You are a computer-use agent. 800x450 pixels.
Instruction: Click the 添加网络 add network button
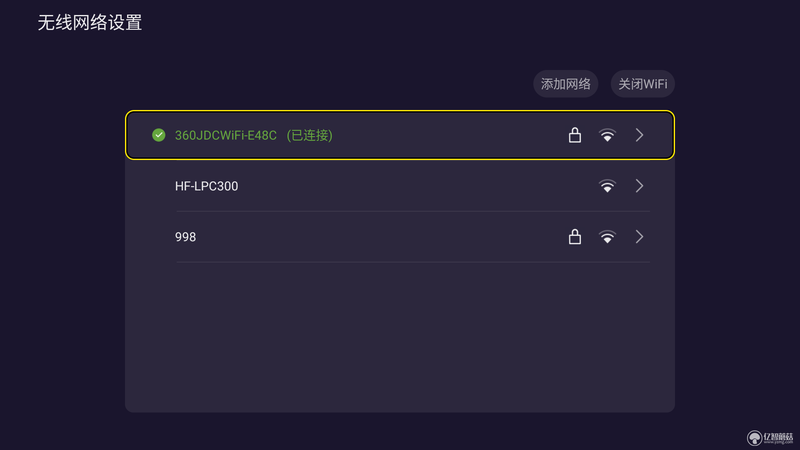pyautogui.click(x=565, y=84)
